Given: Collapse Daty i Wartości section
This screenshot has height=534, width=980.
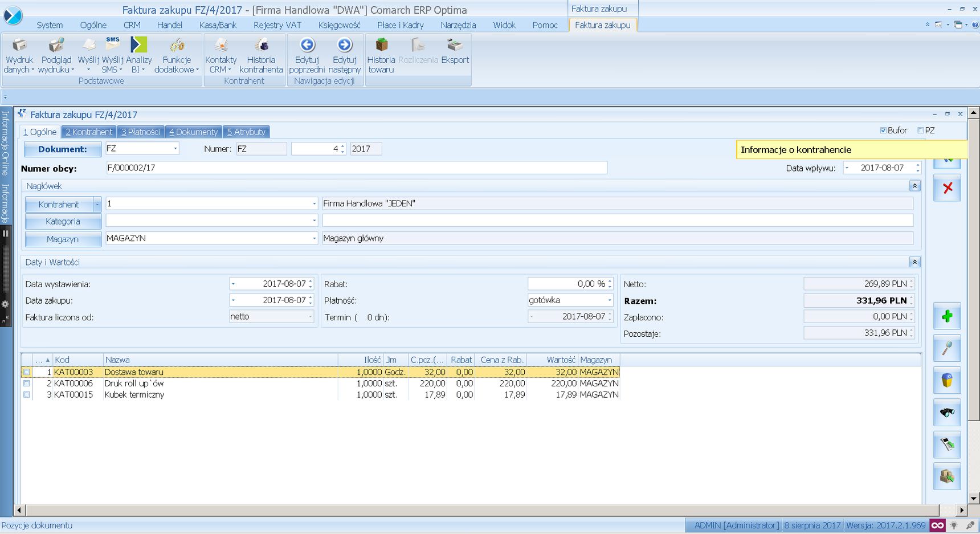Looking at the screenshot, I should tap(914, 262).
